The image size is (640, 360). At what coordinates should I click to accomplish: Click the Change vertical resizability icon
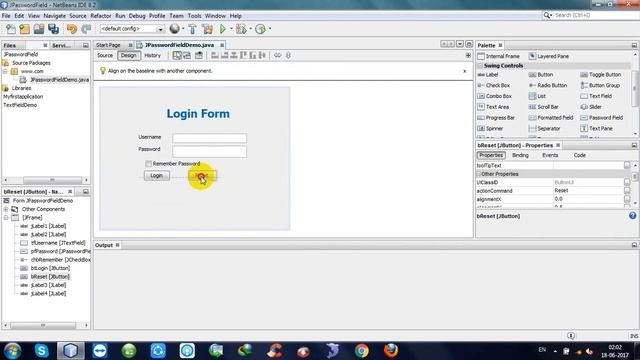point(288,56)
